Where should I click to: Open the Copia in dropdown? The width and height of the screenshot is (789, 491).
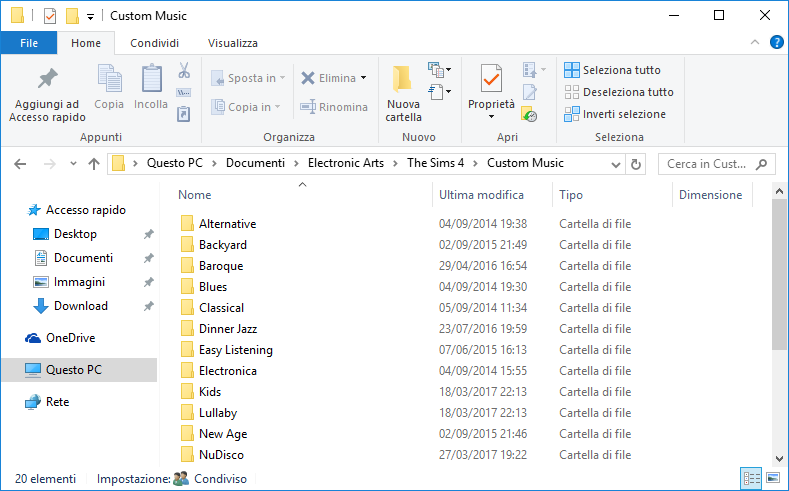[x=246, y=107]
